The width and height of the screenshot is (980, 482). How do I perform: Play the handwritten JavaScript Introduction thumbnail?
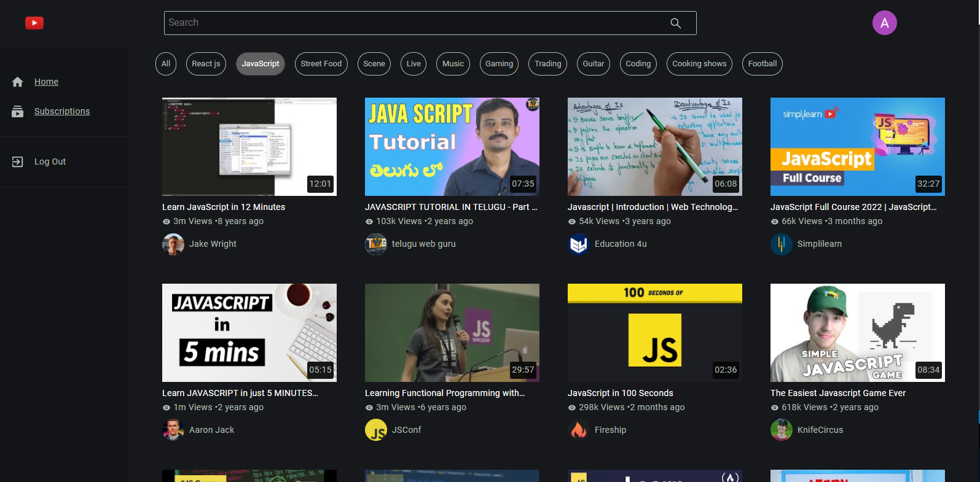[655, 147]
